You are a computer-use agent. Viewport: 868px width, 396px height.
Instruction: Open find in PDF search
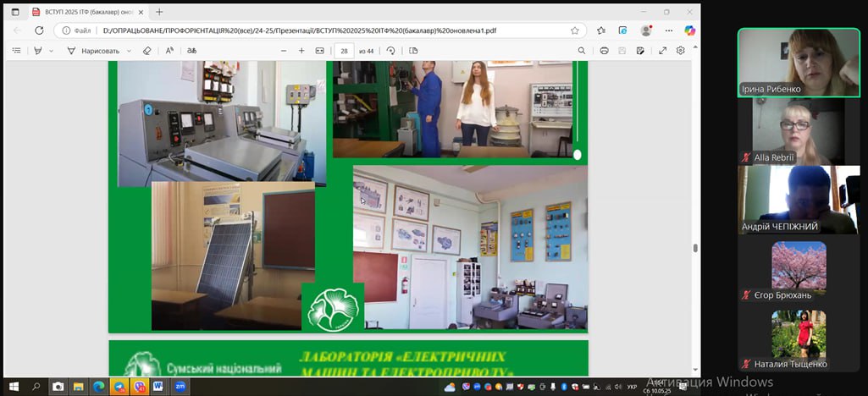pos(582,50)
